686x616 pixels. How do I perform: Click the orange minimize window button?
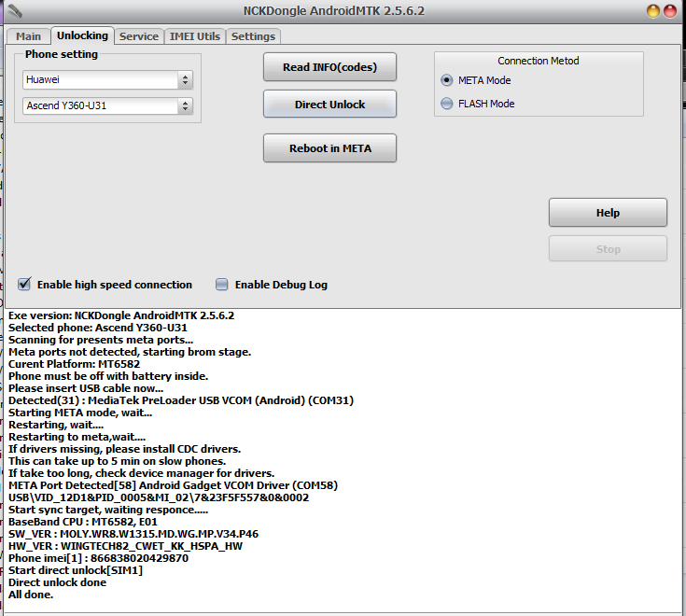(x=653, y=11)
